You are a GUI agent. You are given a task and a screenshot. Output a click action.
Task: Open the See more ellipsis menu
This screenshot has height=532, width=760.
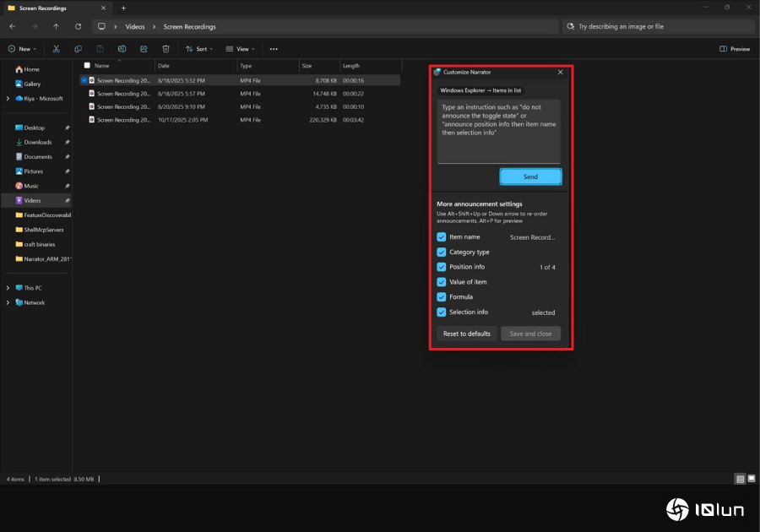(274, 49)
